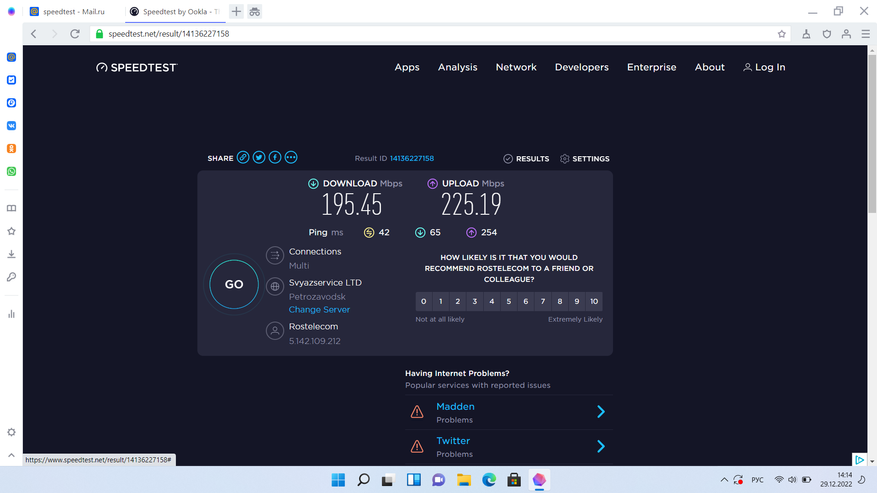Viewport: 877px width, 493px height.
Task: Open Odnoklassniki icon in browser sidebar
Action: pyautogui.click(x=11, y=149)
